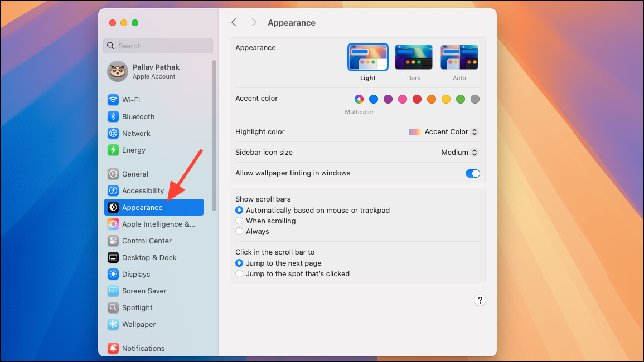The image size is (644, 362).
Task: Select Jump to the spot that's clicked
Action: 239,274
